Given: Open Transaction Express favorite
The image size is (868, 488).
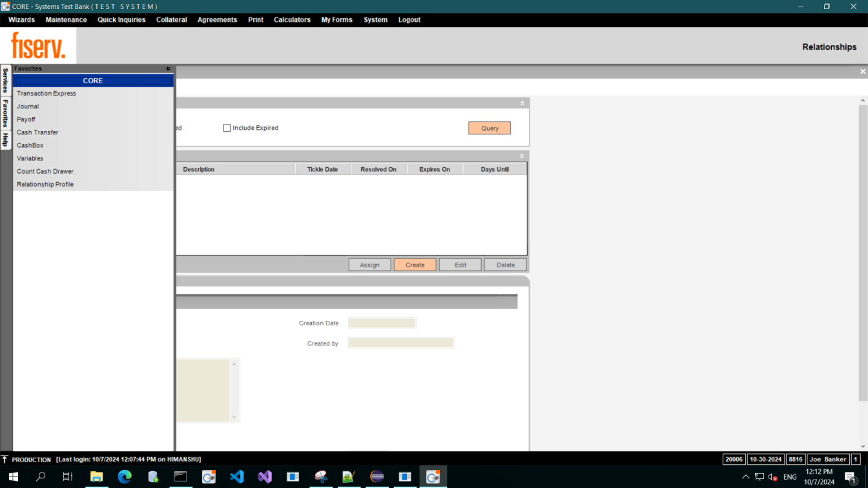Looking at the screenshot, I should (93, 94).
